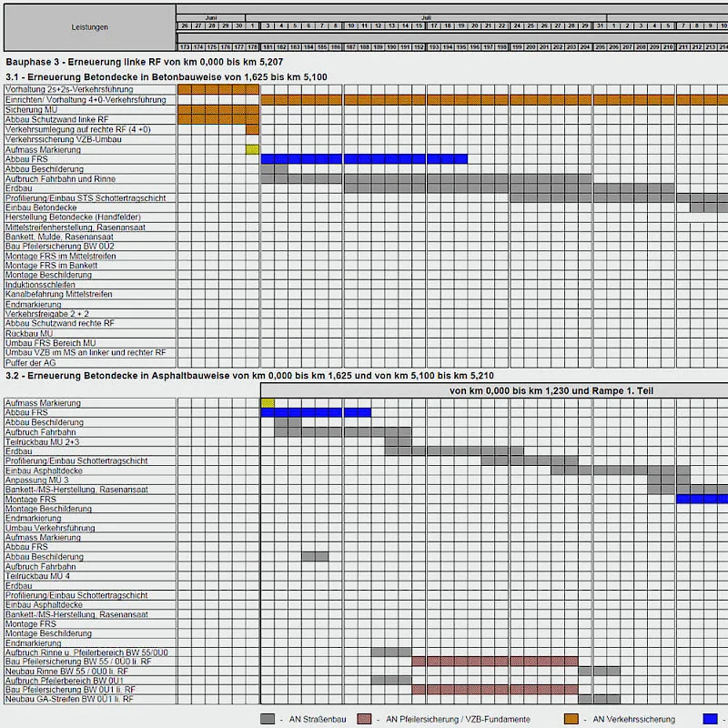This screenshot has height=728, width=728.
Task: Click the AN Straßenbau legend label
Action: tap(318, 719)
